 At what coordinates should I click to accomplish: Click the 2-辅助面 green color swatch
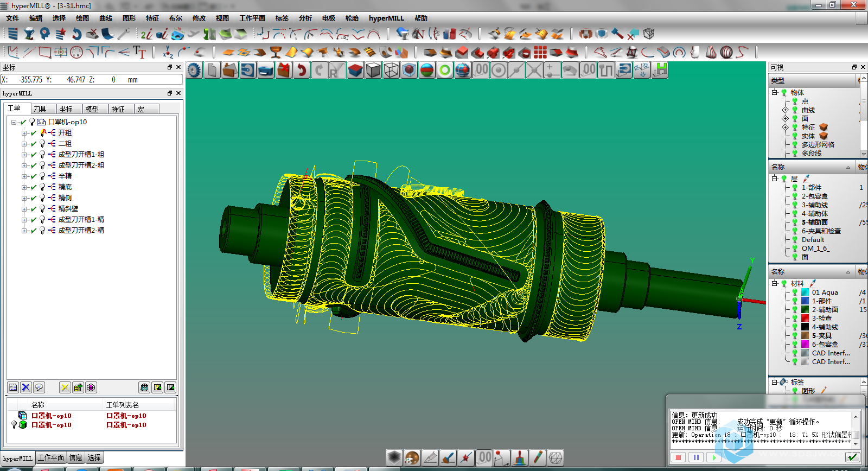[x=805, y=309]
